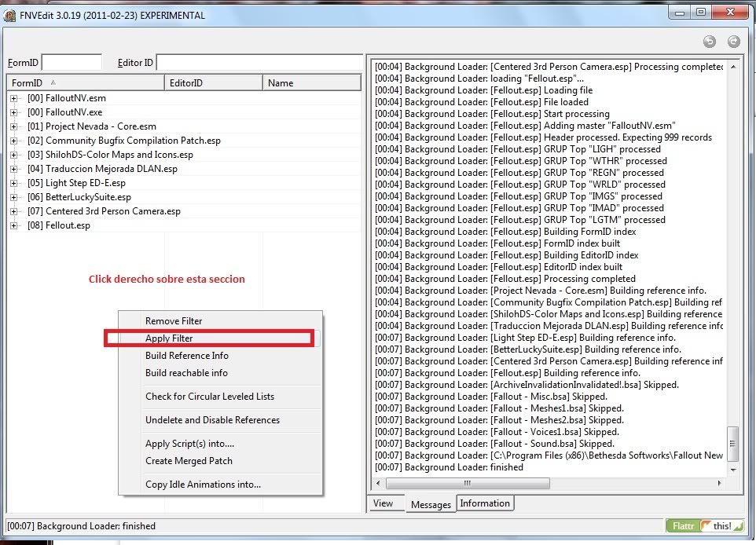
Task: Expand the Community Bugfix Compilation Patch node
Action: [14, 141]
